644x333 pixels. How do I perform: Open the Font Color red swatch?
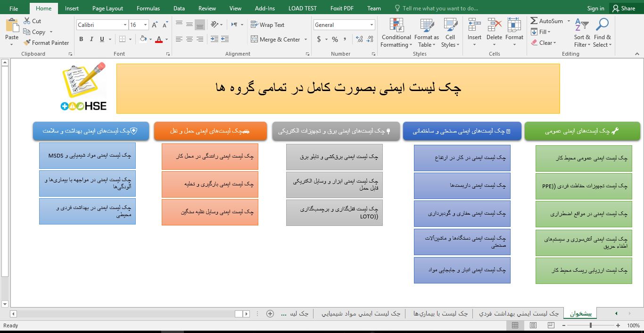click(159, 40)
